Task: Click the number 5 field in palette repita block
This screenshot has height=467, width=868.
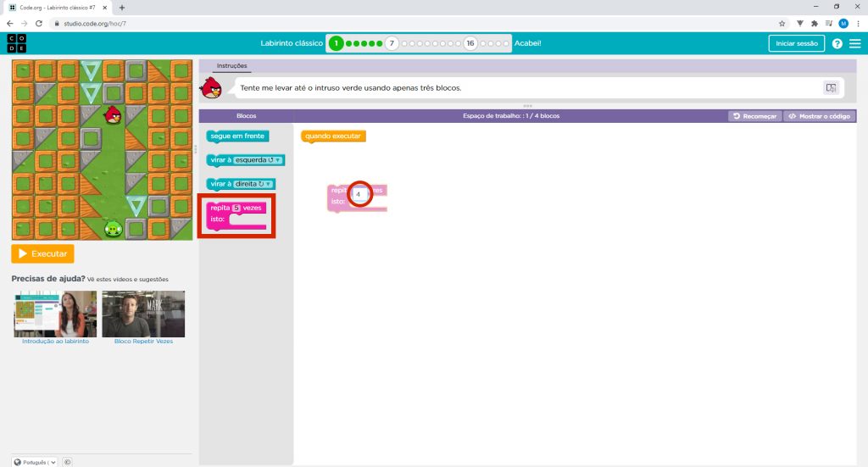Action: (x=236, y=208)
